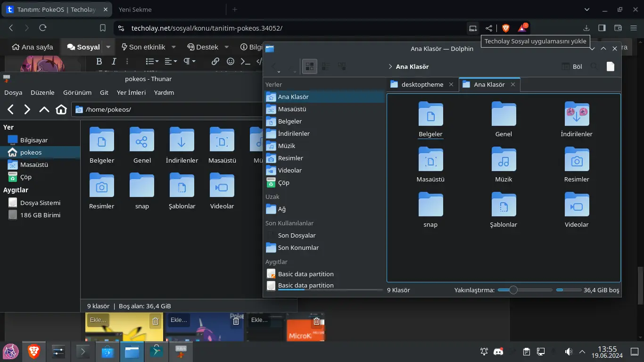Open the paragraph format dropdown in editor
Screen dimensions: 644x362
click(190, 61)
